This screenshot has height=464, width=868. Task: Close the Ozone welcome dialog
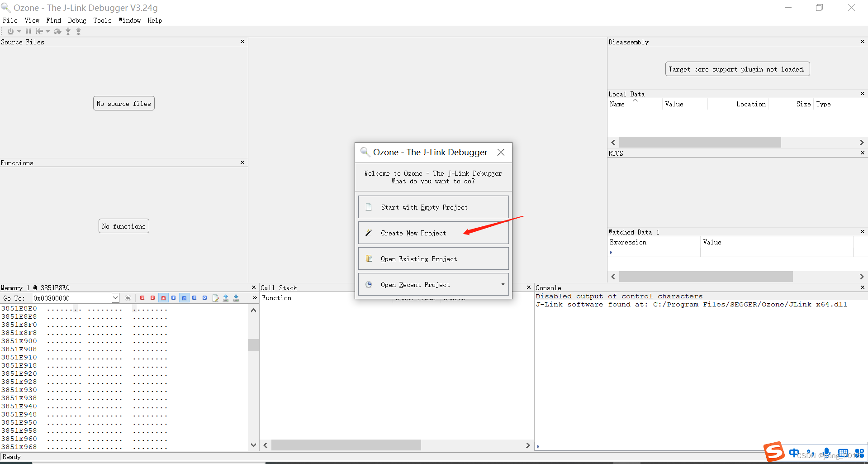click(x=501, y=153)
